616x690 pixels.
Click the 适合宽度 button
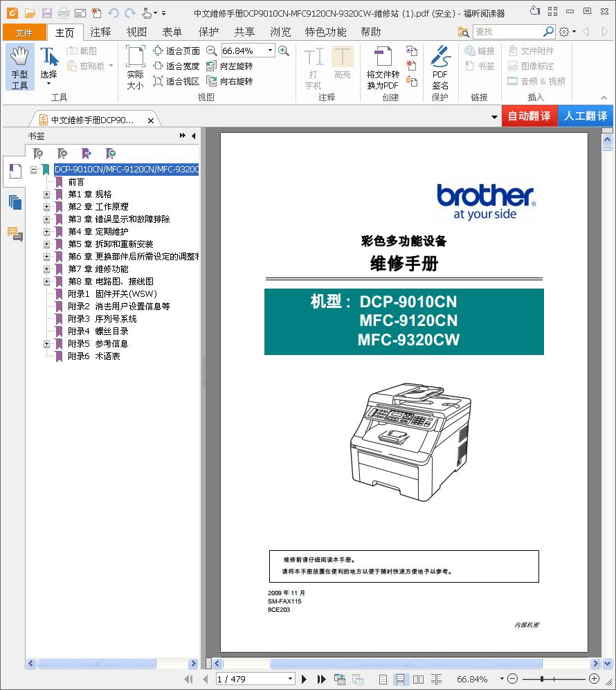(x=176, y=66)
